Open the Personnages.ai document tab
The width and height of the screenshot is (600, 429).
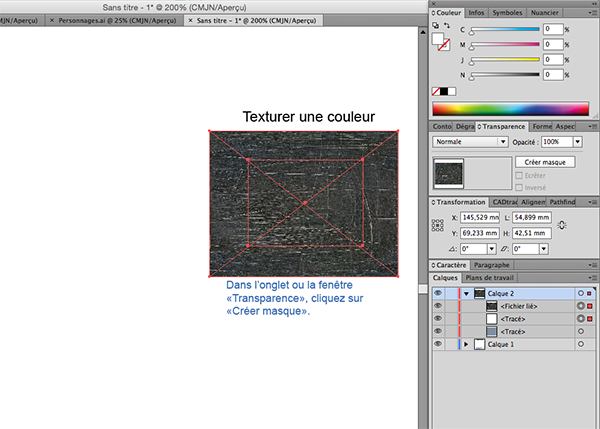point(127,19)
